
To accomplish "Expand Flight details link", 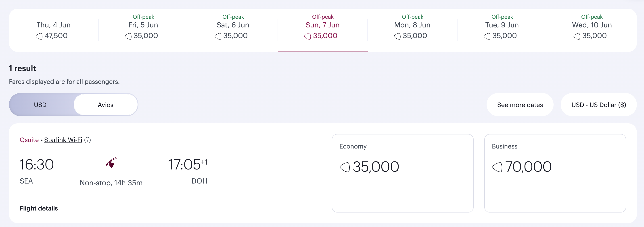I will [39, 208].
